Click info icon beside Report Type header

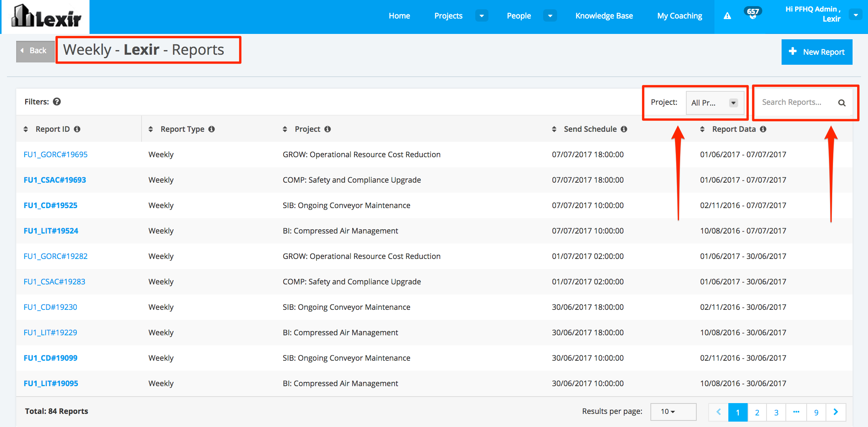tap(211, 129)
